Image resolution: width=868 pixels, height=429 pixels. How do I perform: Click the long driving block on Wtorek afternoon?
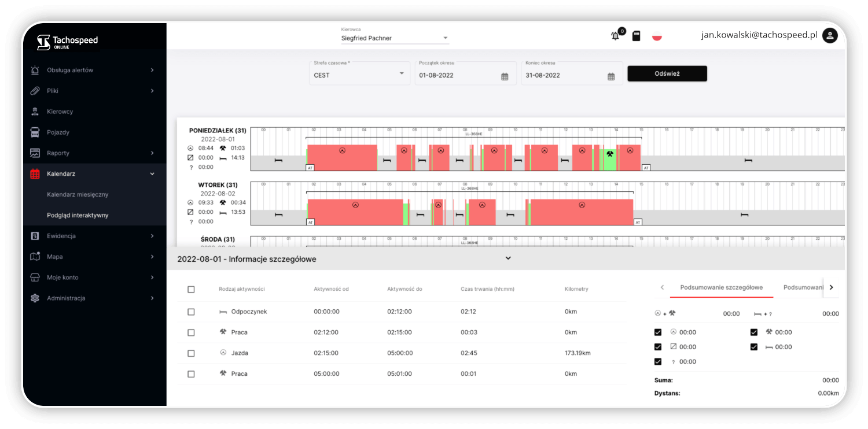[x=582, y=212]
